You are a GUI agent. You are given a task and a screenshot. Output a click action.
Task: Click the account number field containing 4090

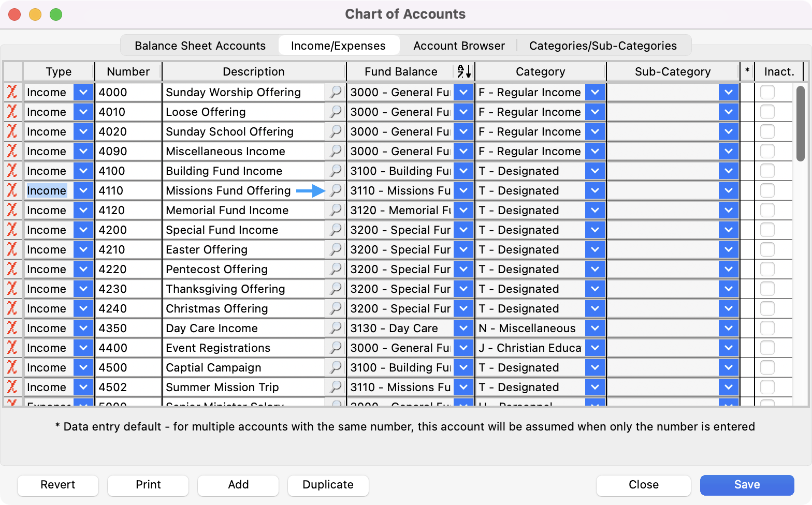128,151
